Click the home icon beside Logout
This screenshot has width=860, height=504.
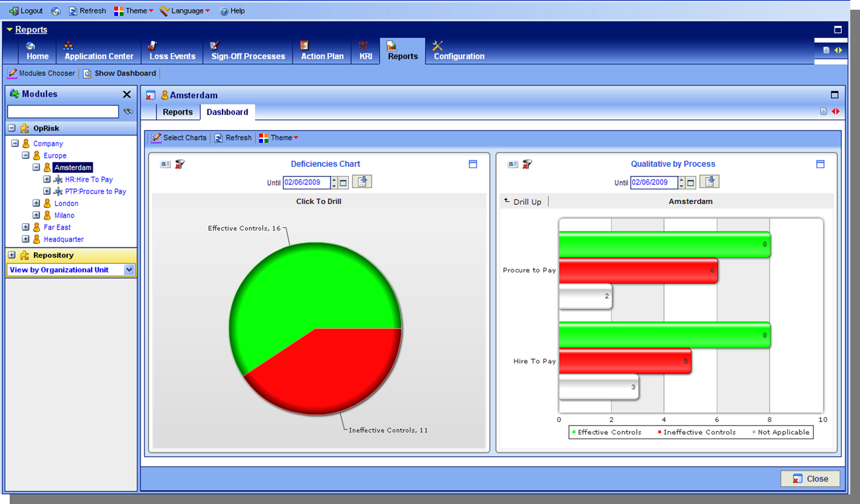[56, 11]
